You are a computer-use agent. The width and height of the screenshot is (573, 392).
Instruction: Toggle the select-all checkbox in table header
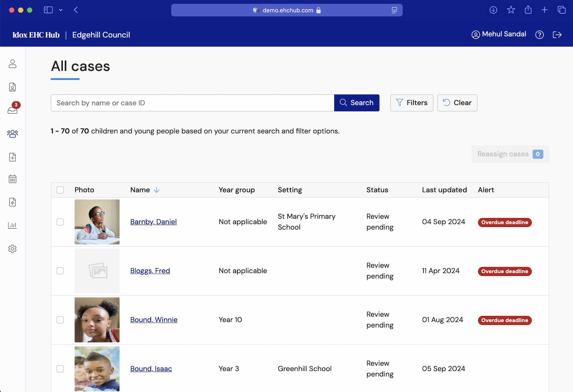pyautogui.click(x=60, y=190)
